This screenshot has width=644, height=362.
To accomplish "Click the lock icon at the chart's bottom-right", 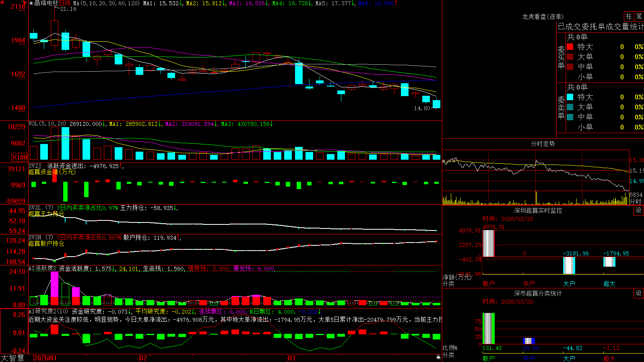I will pyautogui.click(x=438, y=357).
